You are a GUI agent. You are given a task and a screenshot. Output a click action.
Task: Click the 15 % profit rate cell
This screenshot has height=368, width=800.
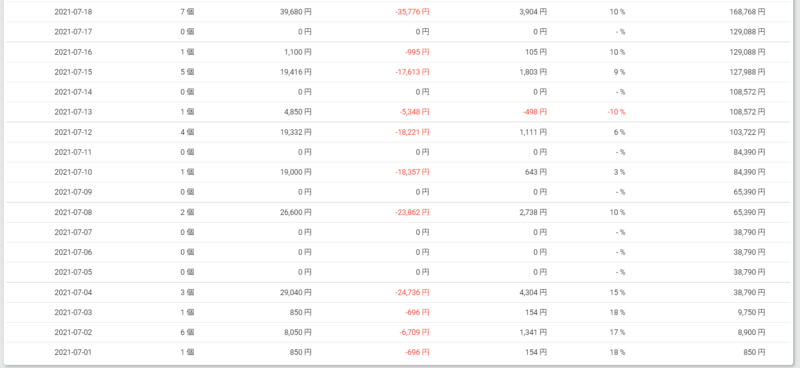(x=617, y=292)
